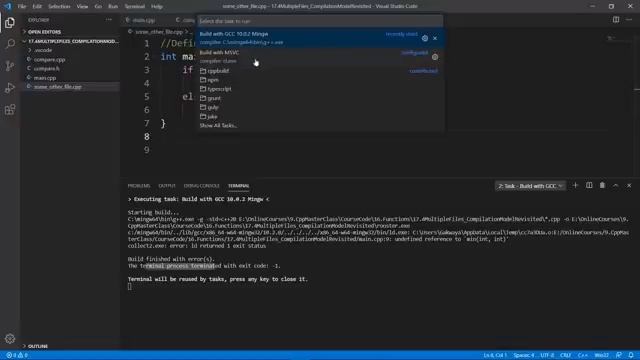The height and width of the screenshot is (360, 640).
Task: Open compare.cpp in Explorer
Action: point(70,60)
